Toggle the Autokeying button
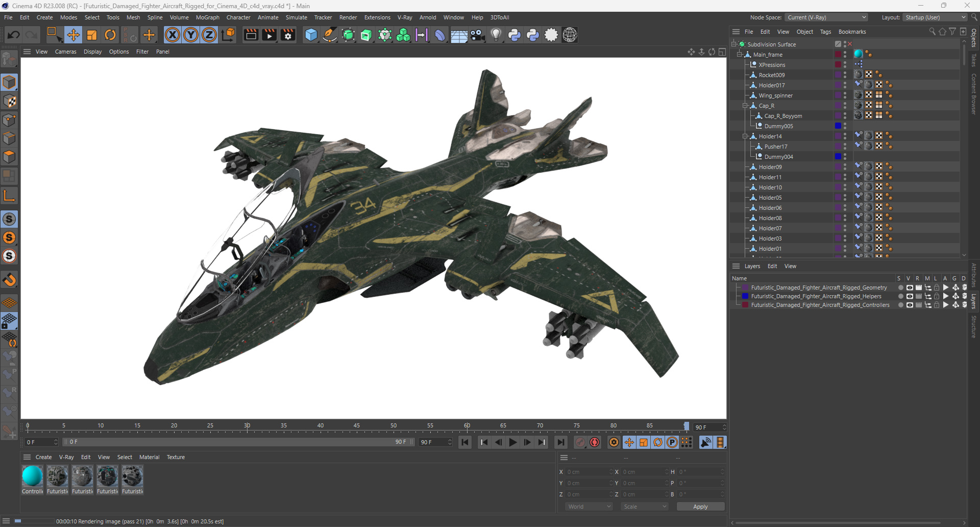980x527 pixels. [x=595, y=442]
